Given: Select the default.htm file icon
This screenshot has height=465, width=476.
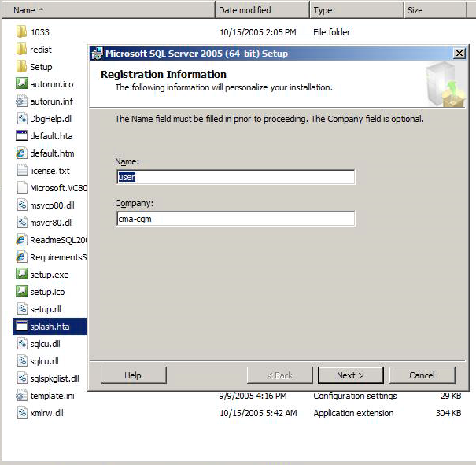Looking at the screenshot, I should pyautogui.click(x=22, y=153).
